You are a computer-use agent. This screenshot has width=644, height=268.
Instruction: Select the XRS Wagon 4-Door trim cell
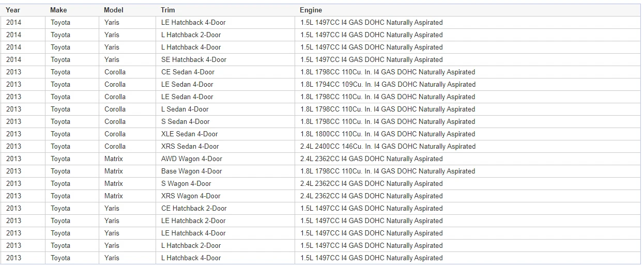pyautogui.click(x=191, y=196)
